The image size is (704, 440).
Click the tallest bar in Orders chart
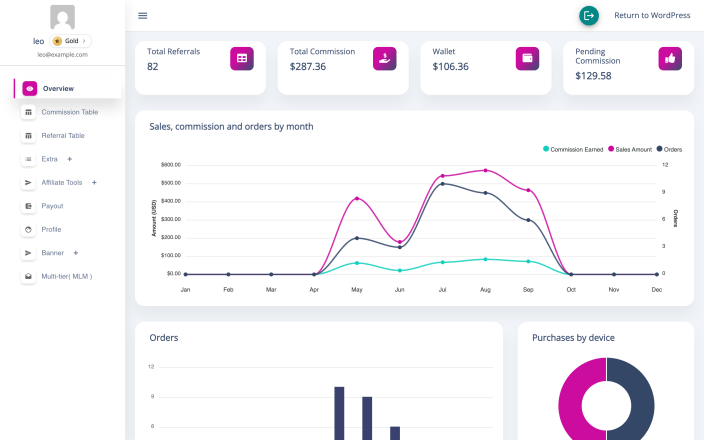pyautogui.click(x=339, y=413)
